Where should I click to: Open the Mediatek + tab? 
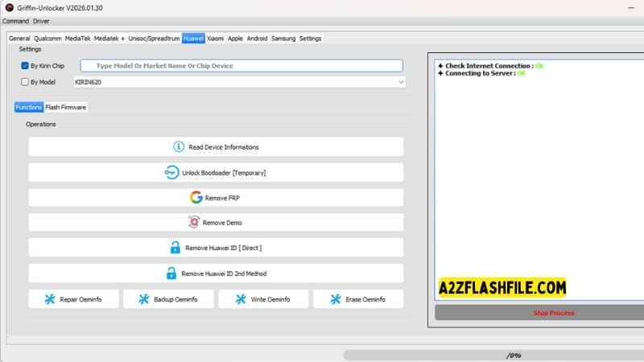pyautogui.click(x=109, y=38)
